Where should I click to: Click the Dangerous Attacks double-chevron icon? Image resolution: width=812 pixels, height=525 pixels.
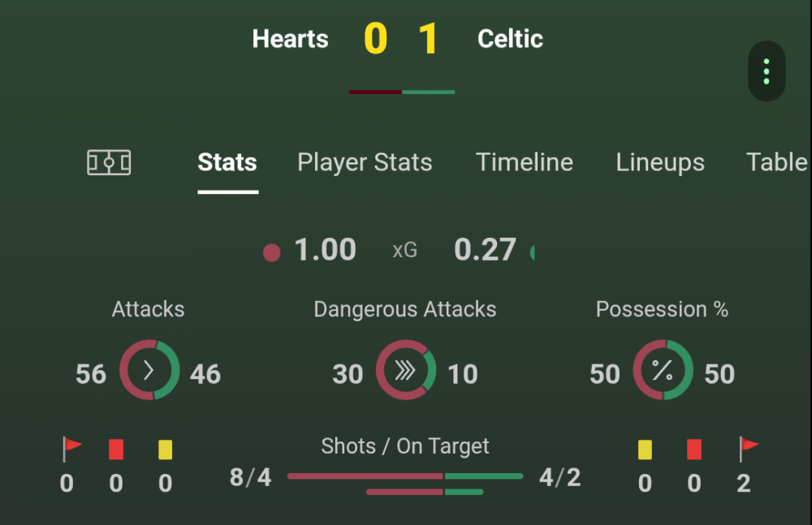405,371
